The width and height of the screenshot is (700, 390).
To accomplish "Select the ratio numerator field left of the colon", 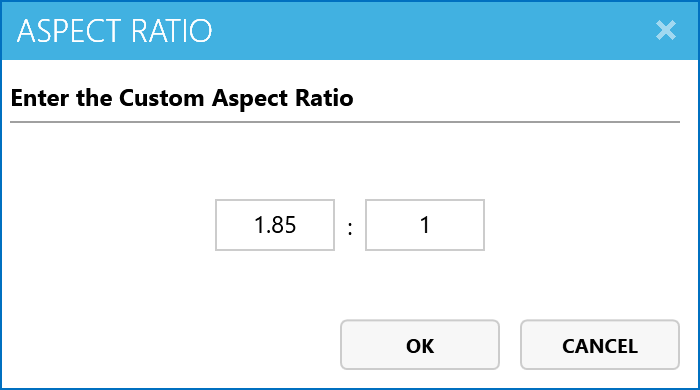I will point(275,225).
